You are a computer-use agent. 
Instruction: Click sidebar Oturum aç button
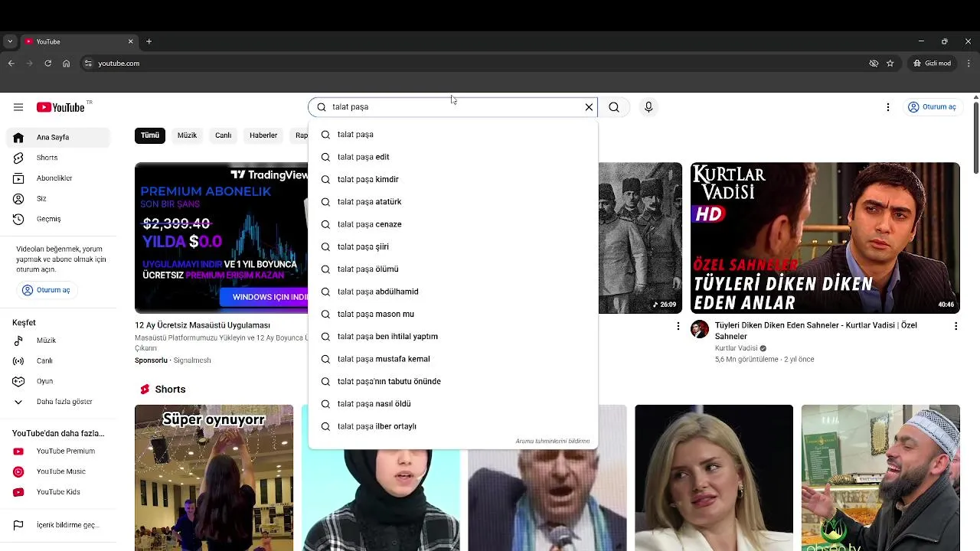pos(47,290)
